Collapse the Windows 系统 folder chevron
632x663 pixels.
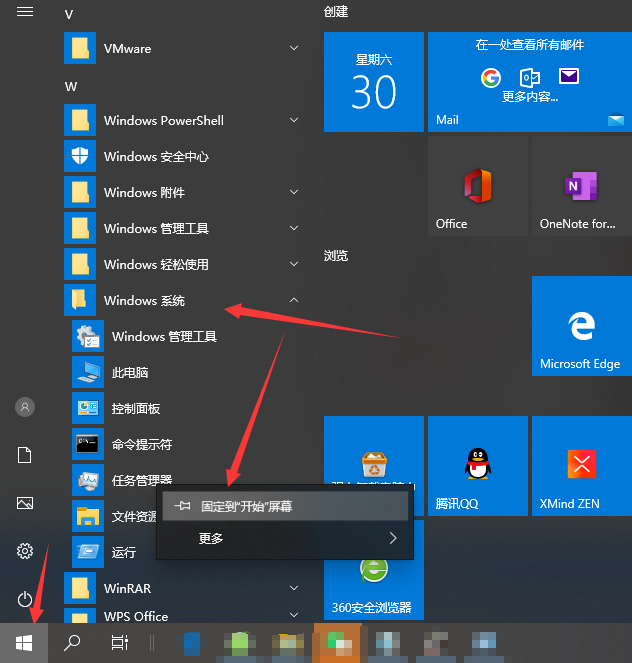[x=294, y=300]
